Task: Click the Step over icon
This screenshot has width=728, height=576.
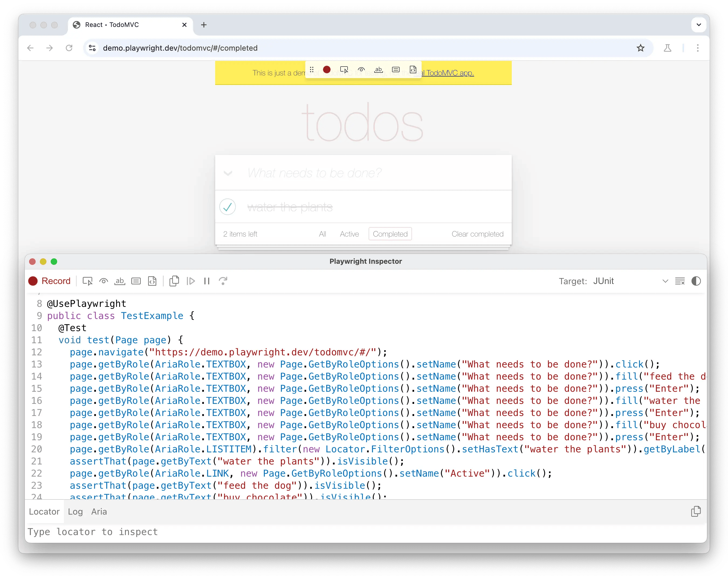Action: [x=223, y=281]
